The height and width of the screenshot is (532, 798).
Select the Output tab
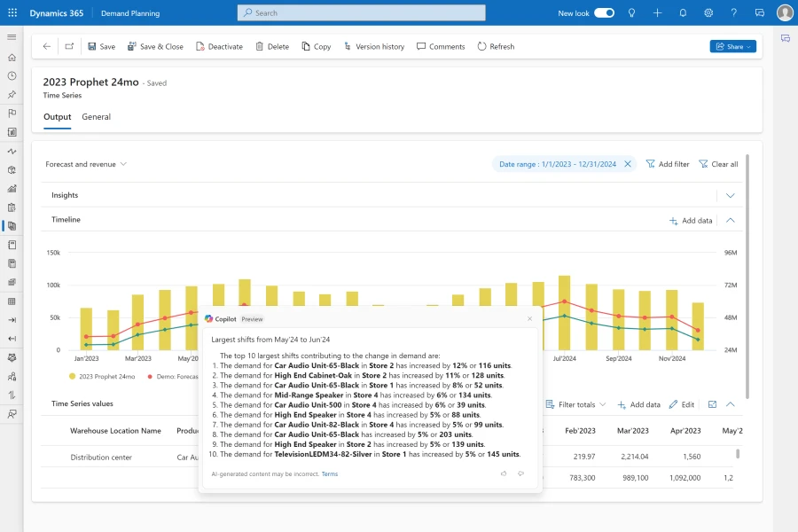pos(57,116)
